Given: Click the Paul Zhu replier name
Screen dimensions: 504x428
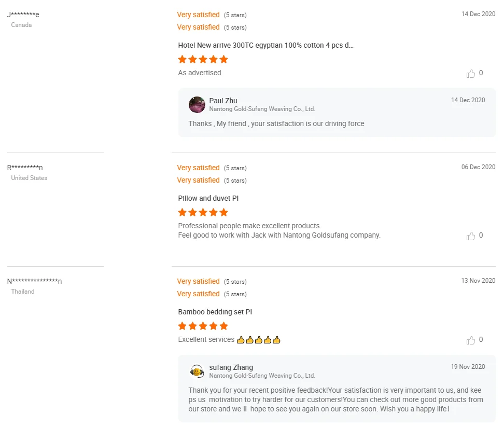Looking at the screenshot, I should tap(223, 101).
